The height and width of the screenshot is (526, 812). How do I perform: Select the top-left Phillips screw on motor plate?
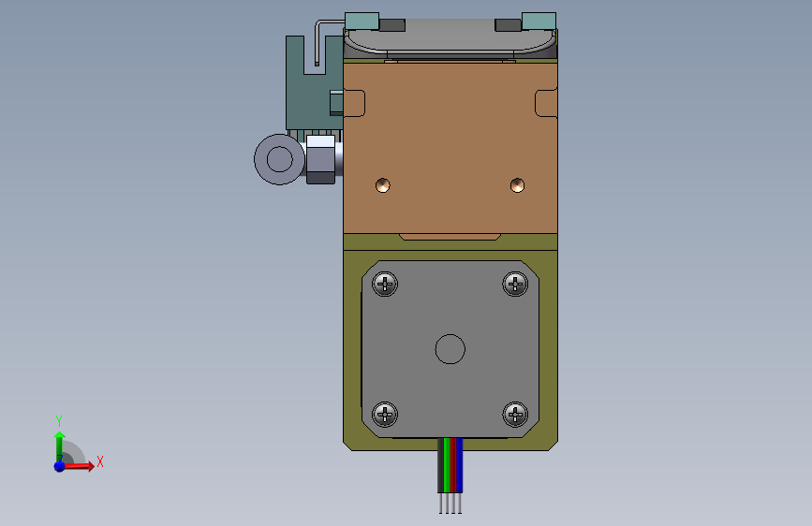(x=385, y=284)
